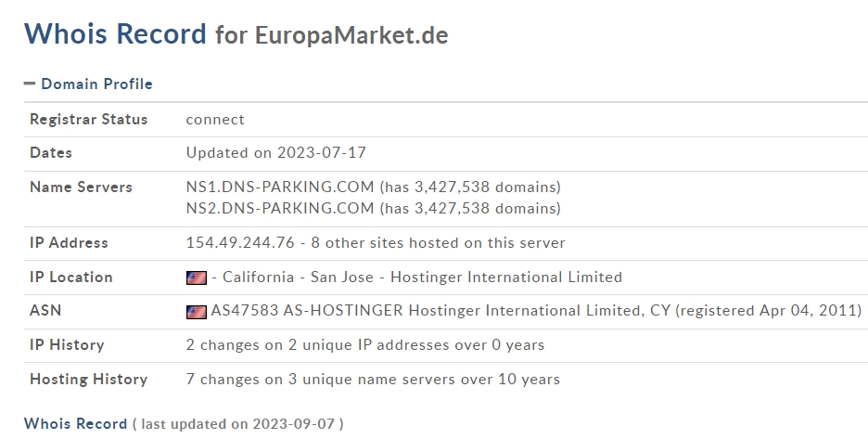Viewport: 868px width, 439px height.
Task: Click the California - San Jose location text
Action: tap(298, 277)
